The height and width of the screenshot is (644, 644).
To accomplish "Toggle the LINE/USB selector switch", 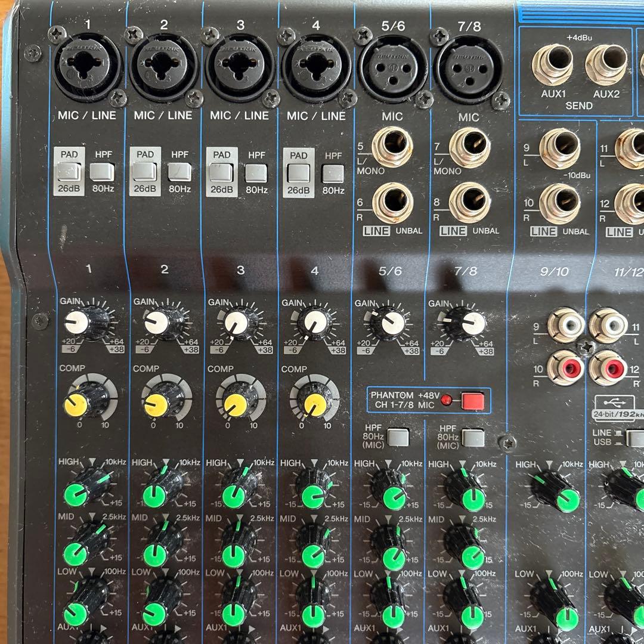I will 636,438.
